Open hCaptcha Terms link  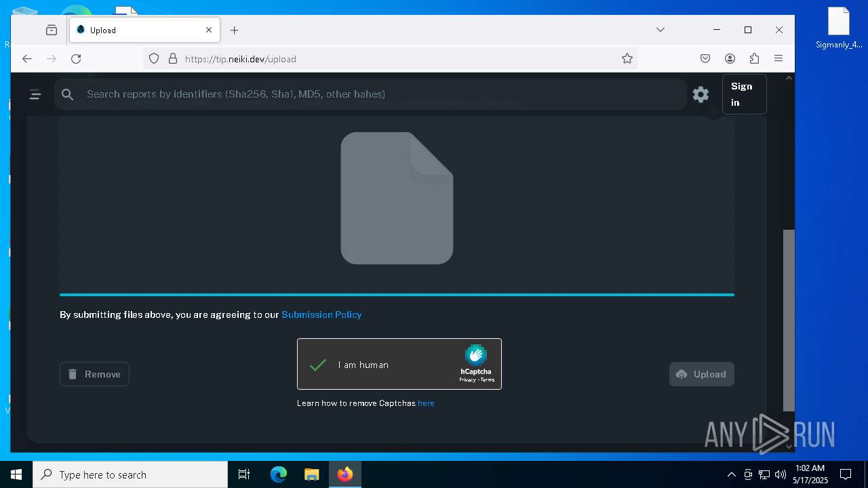[488, 380]
